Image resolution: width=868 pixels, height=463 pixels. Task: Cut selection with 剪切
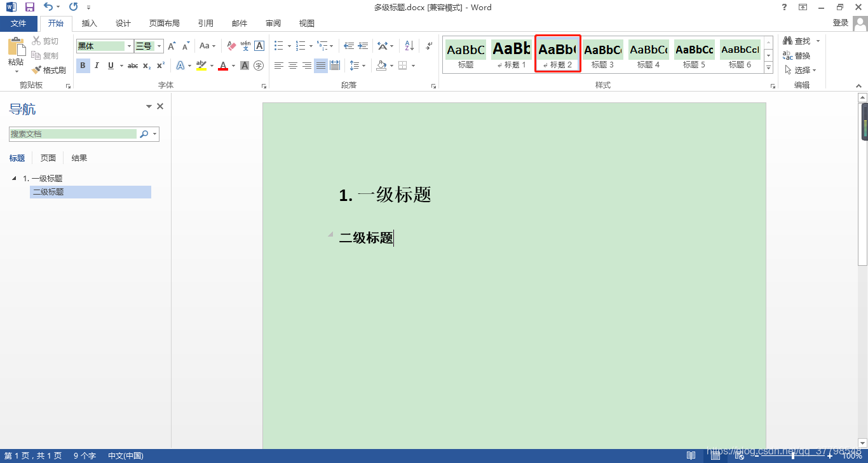(x=45, y=41)
